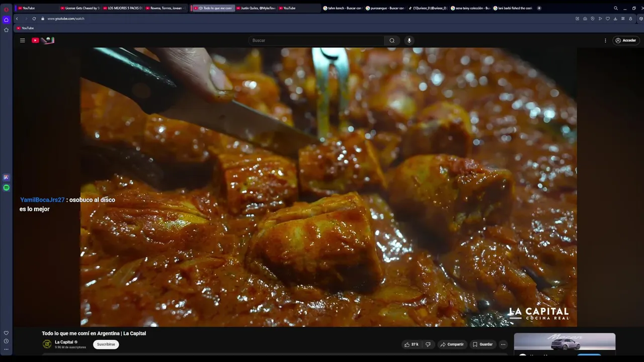Open the Opera sidebar home workspace icon
The height and width of the screenshot is (362, 644).
(x=6, y=20)
